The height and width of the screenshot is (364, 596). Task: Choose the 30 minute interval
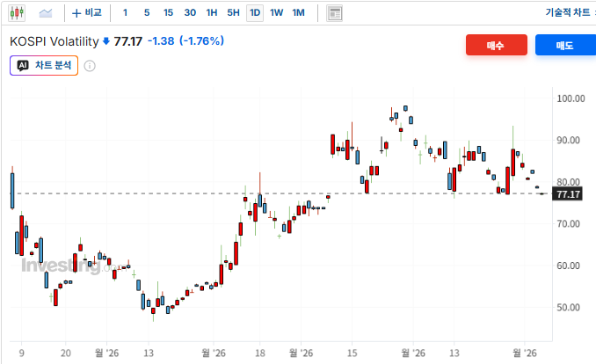click(x=190, y=13)
